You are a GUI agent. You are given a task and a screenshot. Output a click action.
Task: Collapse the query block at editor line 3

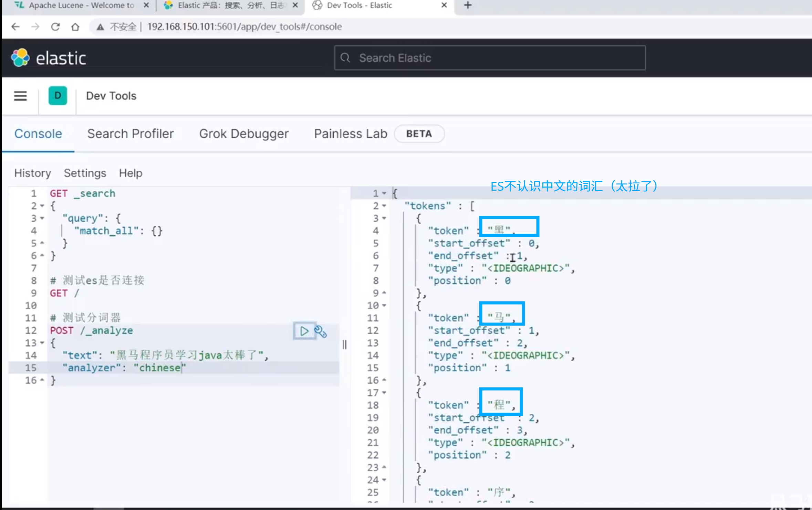(x=42, y=218)
